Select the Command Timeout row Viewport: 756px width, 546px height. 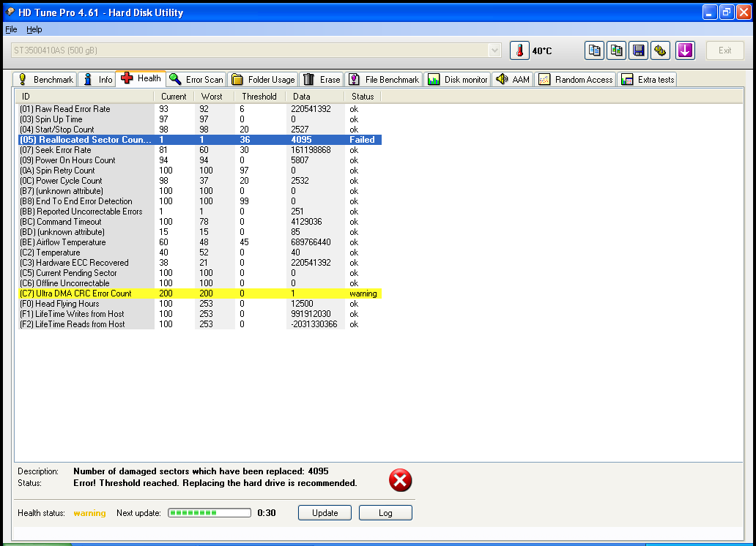199,222
